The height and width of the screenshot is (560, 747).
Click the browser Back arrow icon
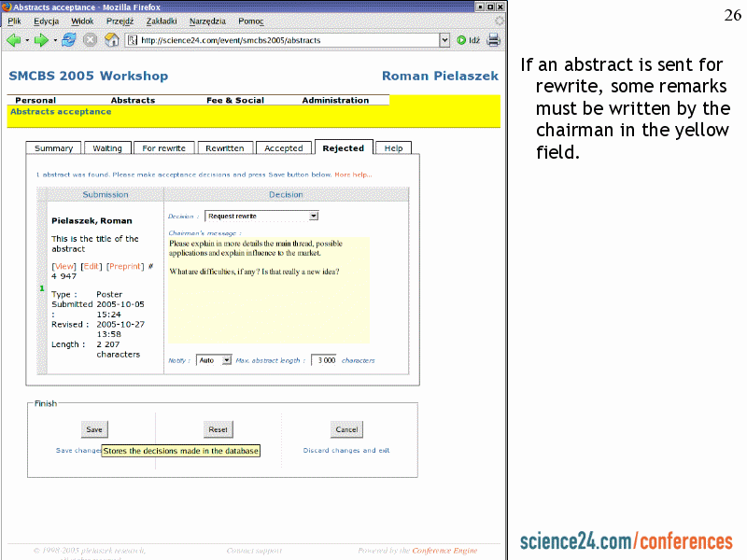tap(12, 40)
